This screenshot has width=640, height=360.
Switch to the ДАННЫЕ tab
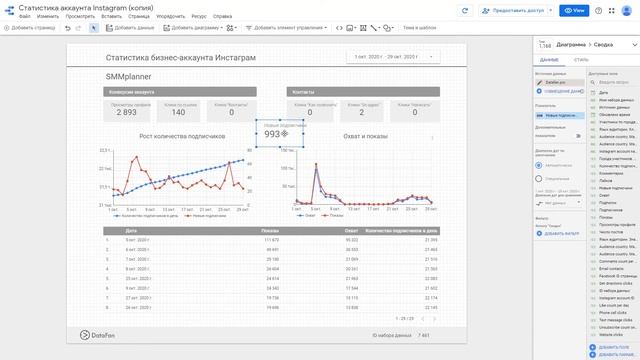pyautogui.click(x=549, y=60)
